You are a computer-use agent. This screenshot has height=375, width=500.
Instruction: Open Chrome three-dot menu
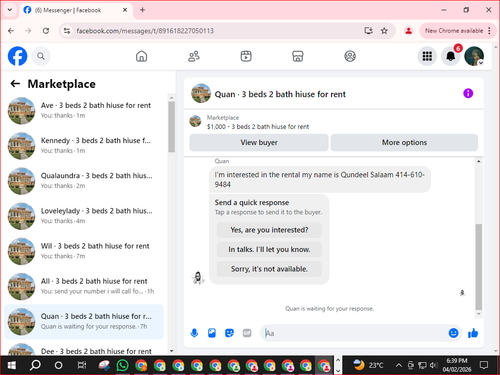489,31
